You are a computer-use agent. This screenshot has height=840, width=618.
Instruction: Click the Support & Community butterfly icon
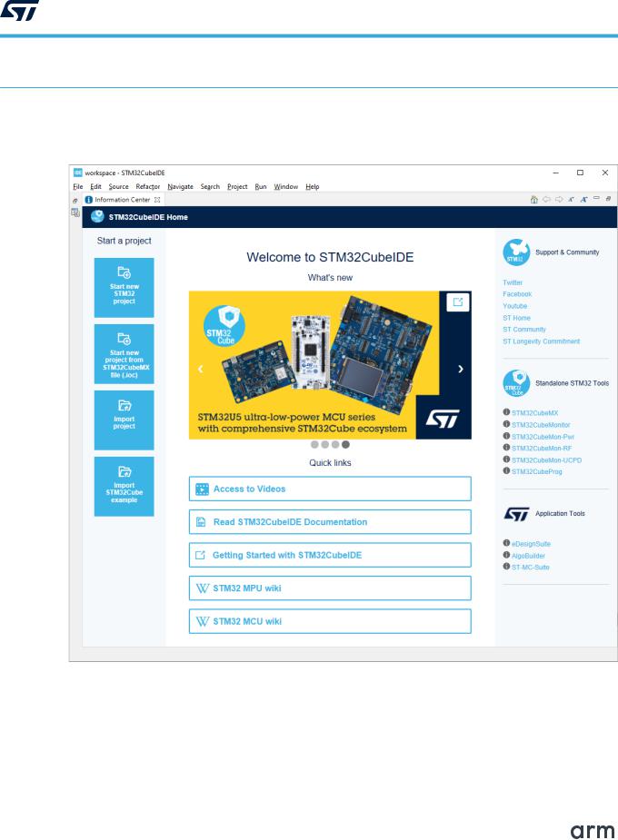point(516,252)
